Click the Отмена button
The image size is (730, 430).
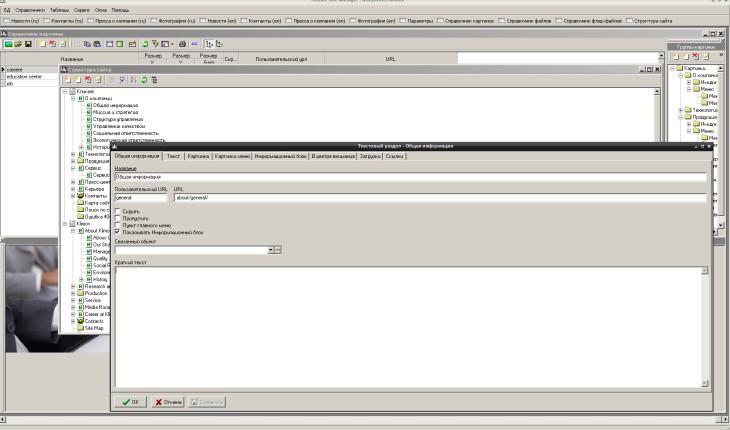pyautogui.click(x=168, y=402)
